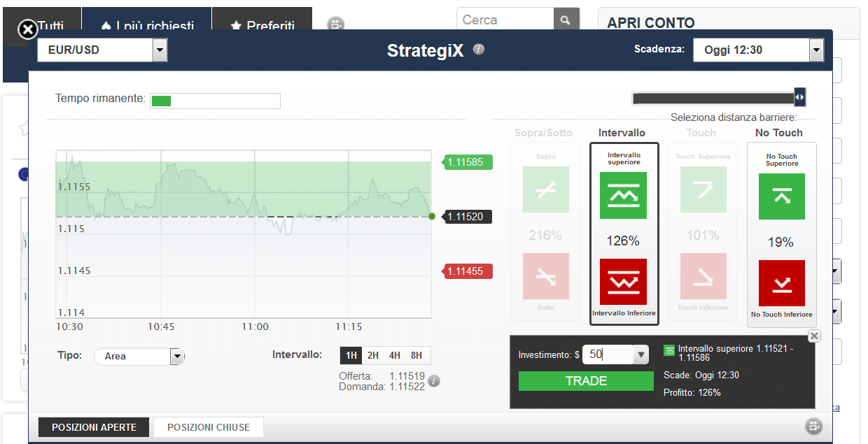This screenshot has height=444, width=868.
Task: Click the search magnifier button
Action: (x=566, y=20)
